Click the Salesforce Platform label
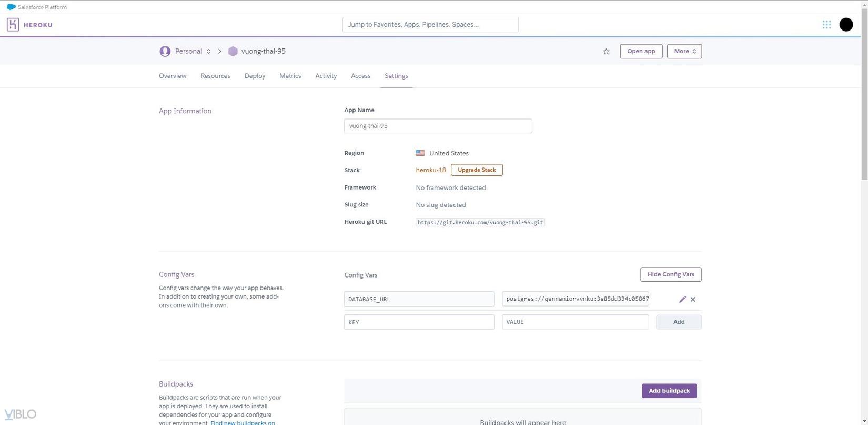 click(x=43, y=7)
